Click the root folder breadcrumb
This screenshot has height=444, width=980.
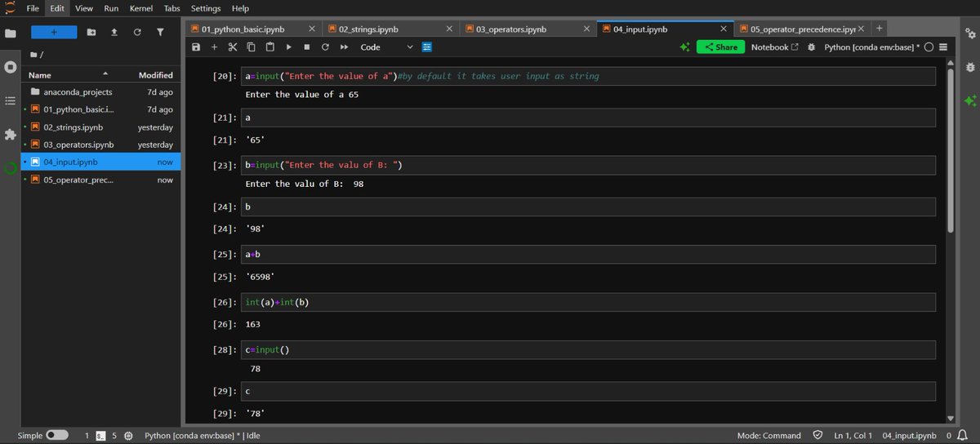pyautogui.click(x=34, y=54)
